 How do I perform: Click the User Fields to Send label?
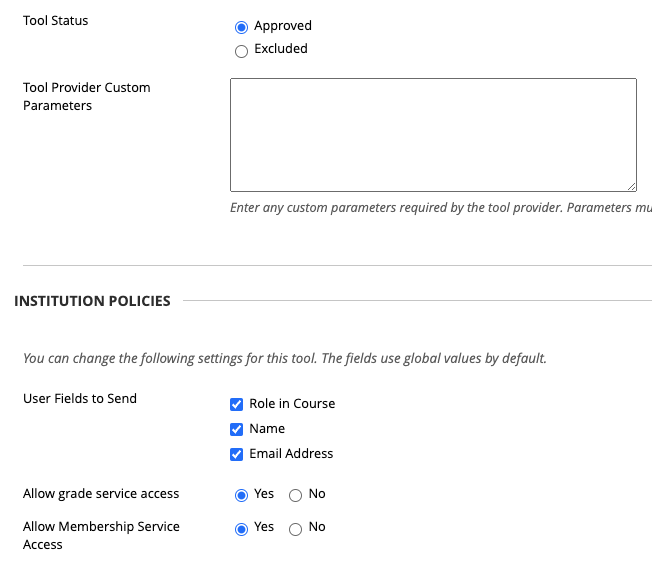pos(80,398)
